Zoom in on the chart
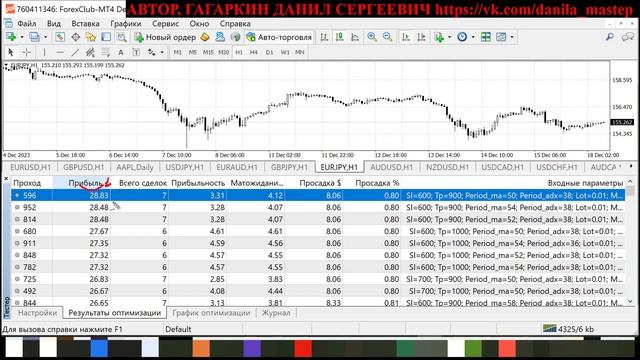 pos(372,37)
